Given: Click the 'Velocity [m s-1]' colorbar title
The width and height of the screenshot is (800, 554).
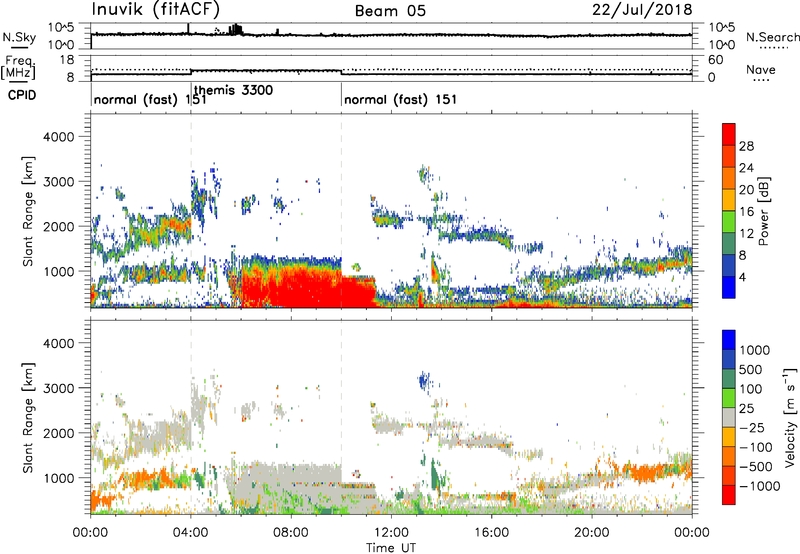Looking at the screenshot, I should (x=790, y=417).
